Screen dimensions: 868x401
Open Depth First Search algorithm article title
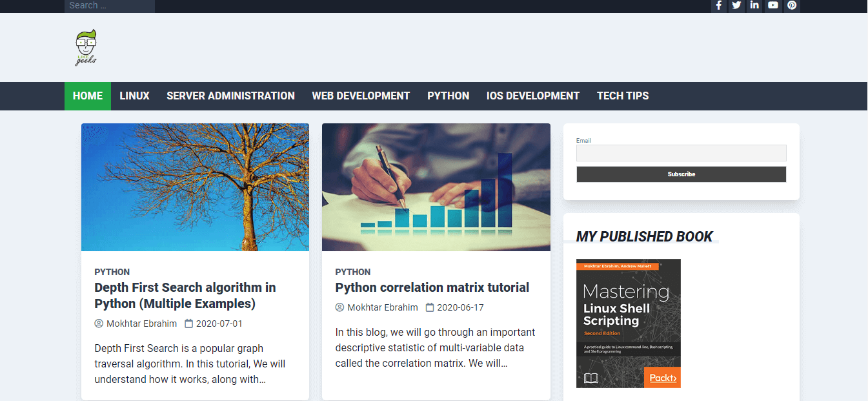[x=185, y=295]
